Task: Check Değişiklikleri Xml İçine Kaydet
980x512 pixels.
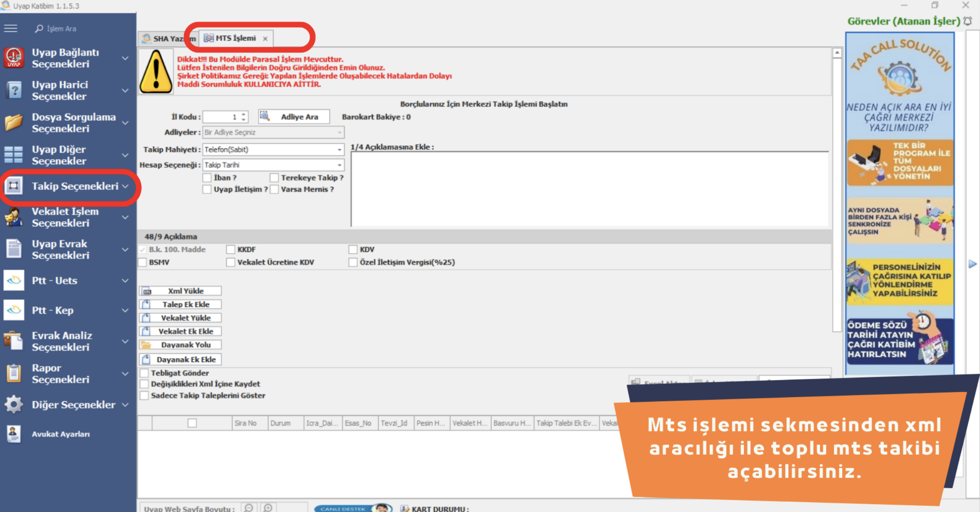Action: 144,384
